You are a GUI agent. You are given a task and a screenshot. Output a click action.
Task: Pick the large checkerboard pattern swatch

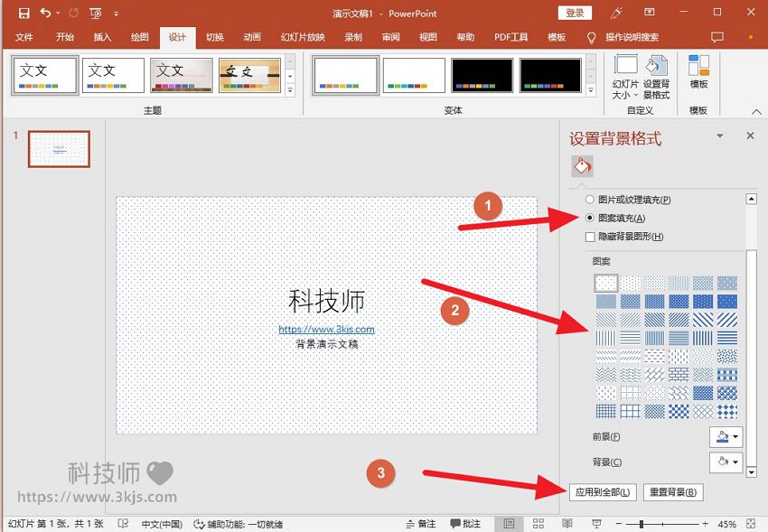[679, 412]
